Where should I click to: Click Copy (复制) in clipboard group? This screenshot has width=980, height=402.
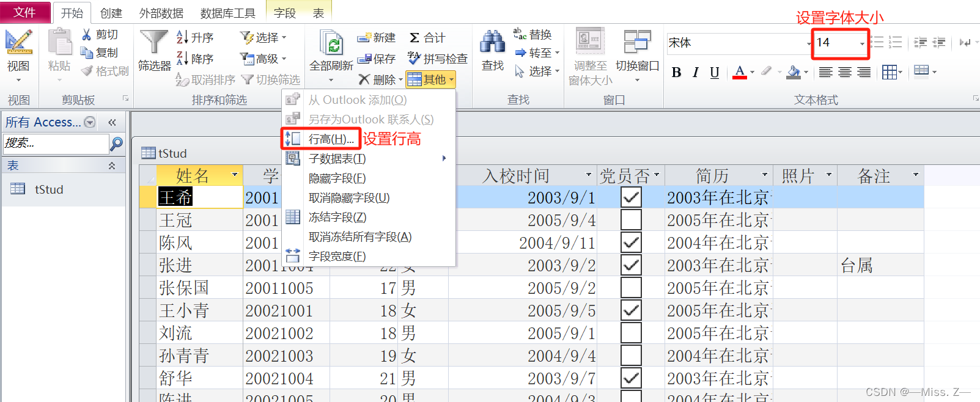tap(100, 53)
